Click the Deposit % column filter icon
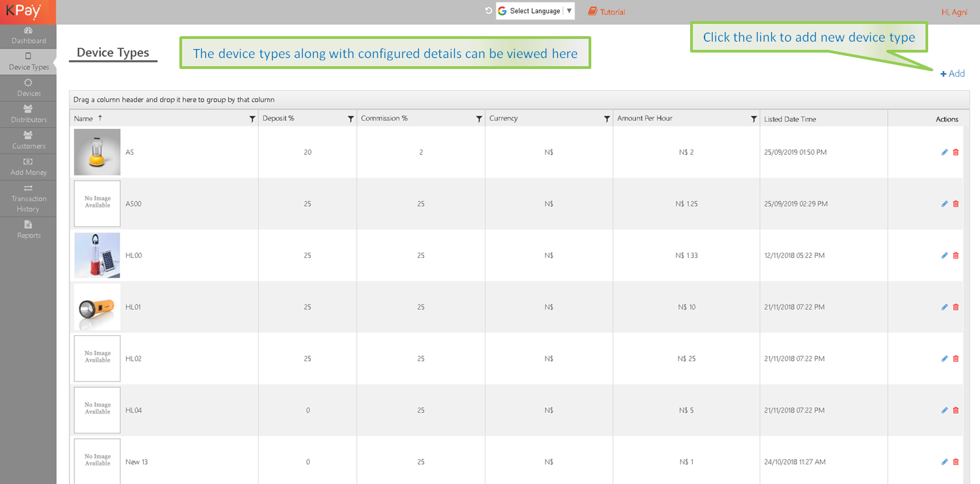 click(x=351, y=119)
